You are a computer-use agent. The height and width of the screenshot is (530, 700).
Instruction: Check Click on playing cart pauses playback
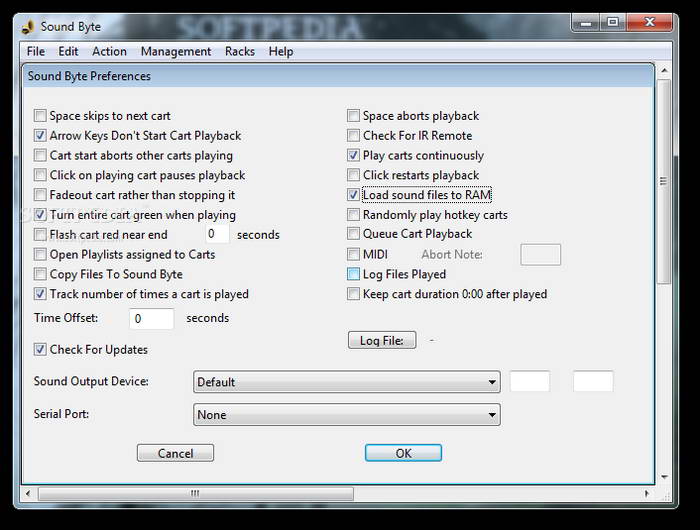click(x=40, y=175)
